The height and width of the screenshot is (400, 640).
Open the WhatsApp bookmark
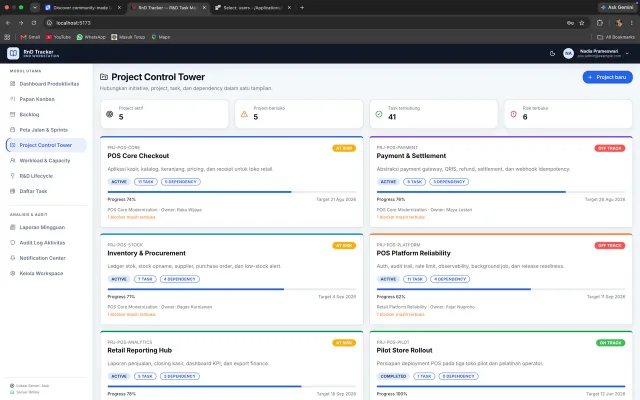click(x=91, y=37)
